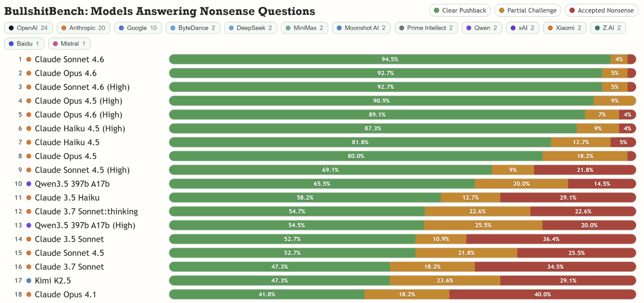Click the ByteDance provider dot icon
The height and width of the screenshot is (303, 644).
[173, 28]
